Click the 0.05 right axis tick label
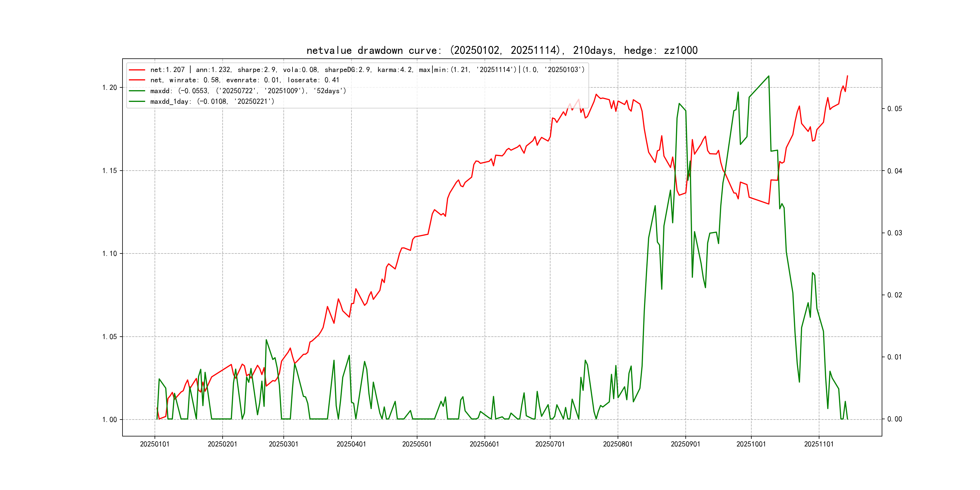Image resolution: width=980 pixels, height=490 pixels. coord(894,109)
